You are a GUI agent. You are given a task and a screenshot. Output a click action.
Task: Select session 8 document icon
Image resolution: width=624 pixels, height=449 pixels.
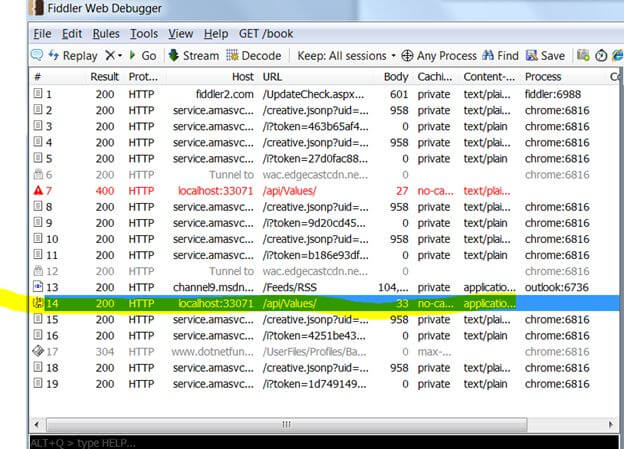coord(38,206)
